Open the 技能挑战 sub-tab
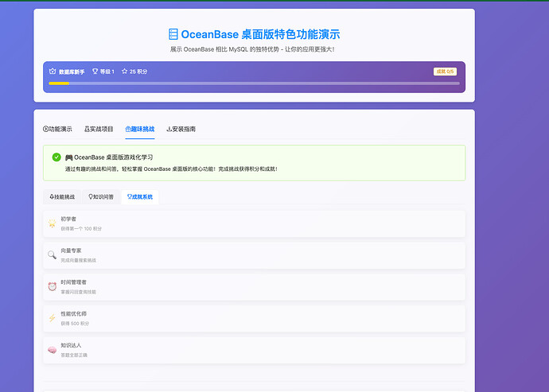This screenshot has height=392, width=549. [x=62, y=196]
